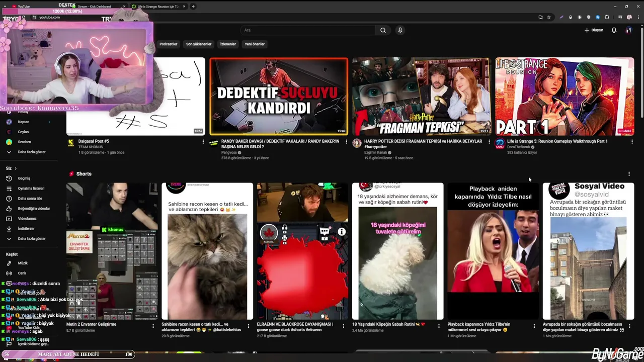
Task: Click the YouTube search magnifier button
Action: click(383, 30)
